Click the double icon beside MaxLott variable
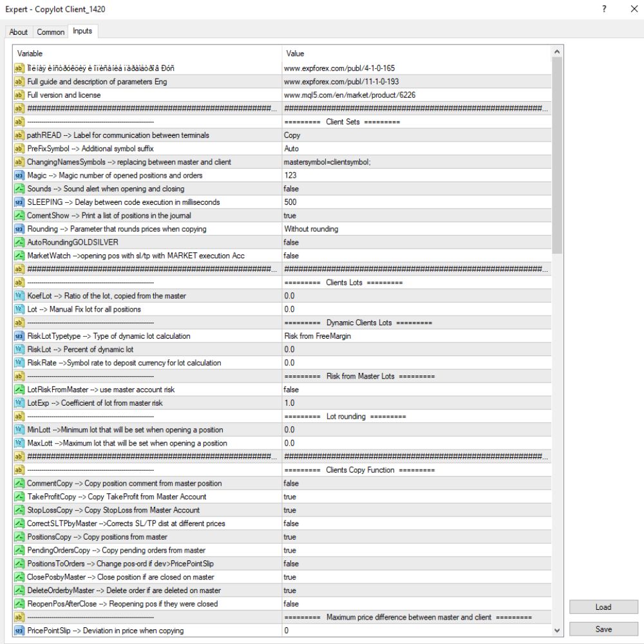 pos(19,443)
